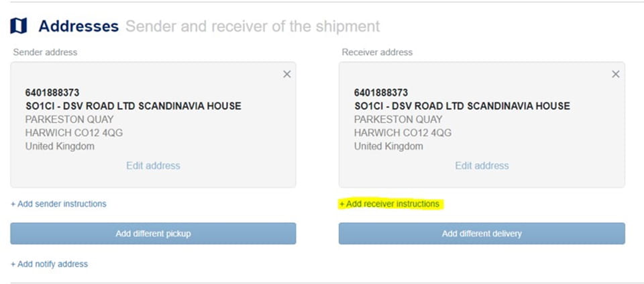The height and width of the screenshot is (284, 644).
Task: Click + Add notify address link
Action: (x=49, y=264)
